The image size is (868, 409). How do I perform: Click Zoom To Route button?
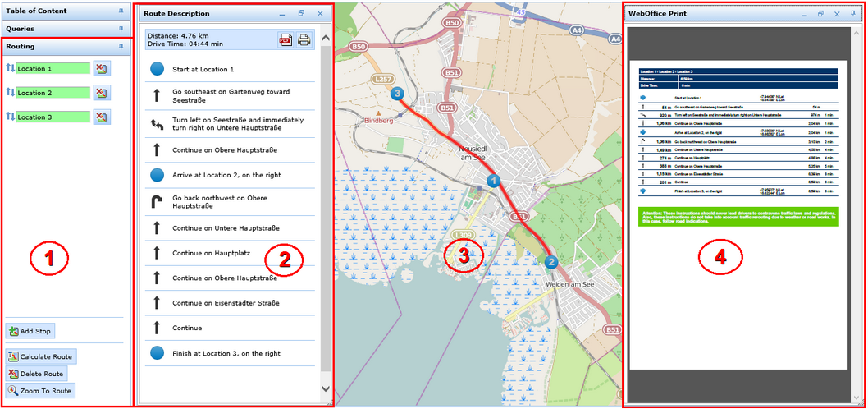pos(40,391)
